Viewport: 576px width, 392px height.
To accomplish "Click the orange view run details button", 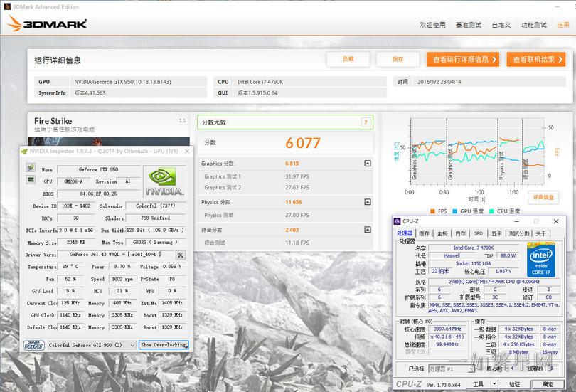I will (463, 59).
